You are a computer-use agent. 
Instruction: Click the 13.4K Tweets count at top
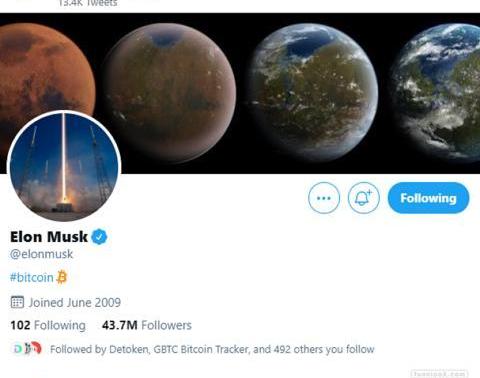pos(88,3)
